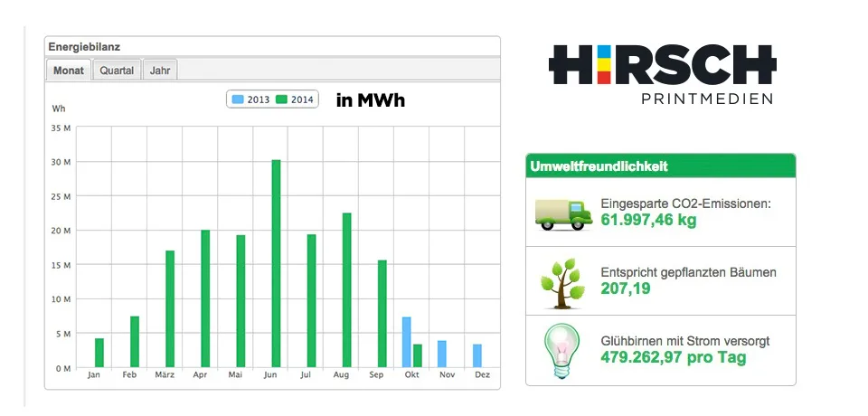Click the November 2013 blue bar
Viewport: 868px width, 416px height.
tap(442, 354)
